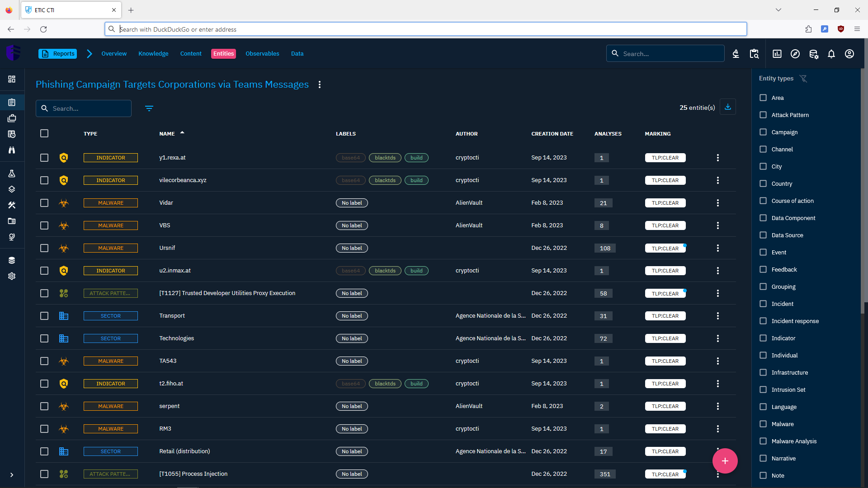This screenshot has height=488, width=868.
Task: Click the blacktds label on y1.rexa.at
Action: 385,158
